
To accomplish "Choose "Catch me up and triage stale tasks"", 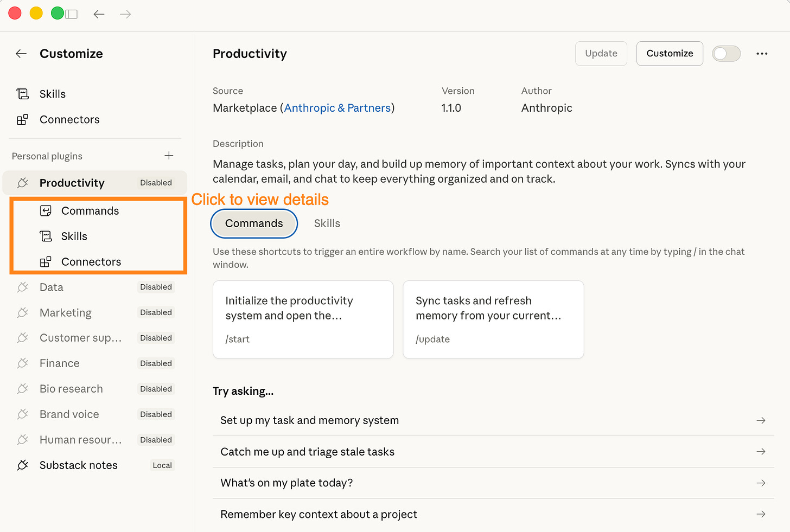I will point(493,452).
